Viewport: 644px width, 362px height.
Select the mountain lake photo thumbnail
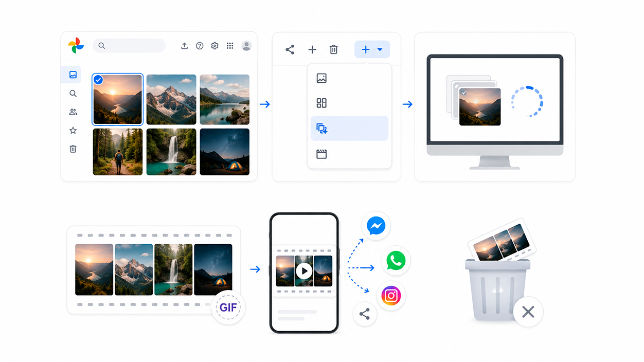[225, 100]
